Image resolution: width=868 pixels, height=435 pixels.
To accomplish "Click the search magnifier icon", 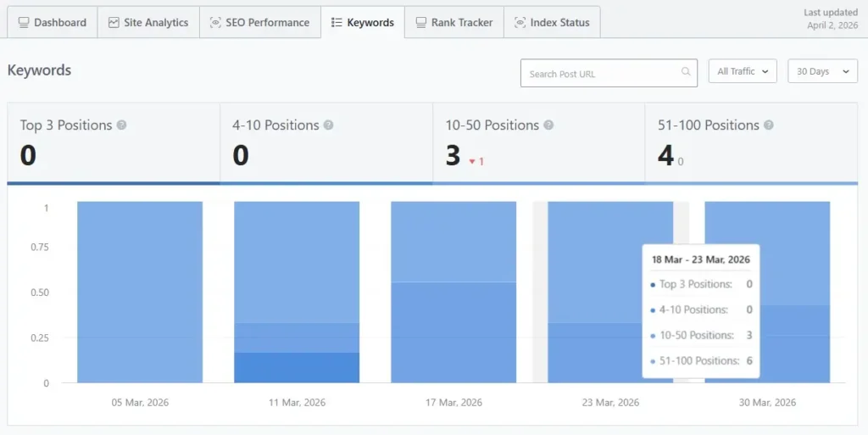I will (x=686, y=73).
